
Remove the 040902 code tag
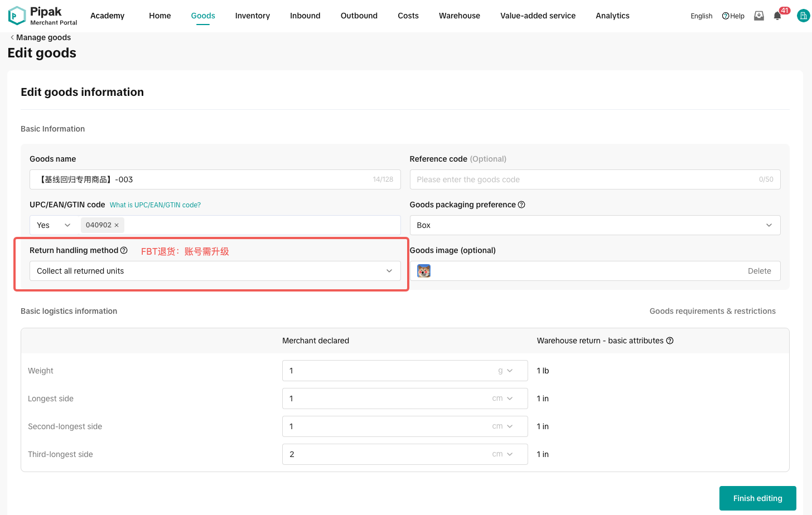[x=117, y=225]
